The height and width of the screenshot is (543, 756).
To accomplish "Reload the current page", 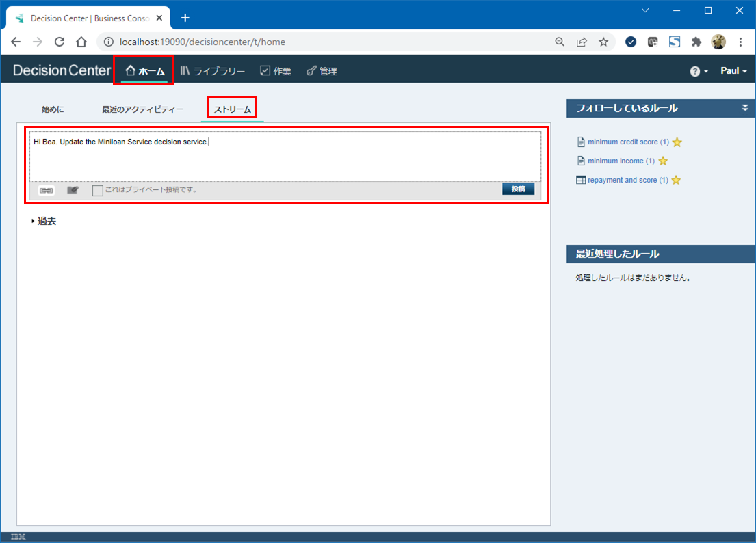I will pyautogui.click(x=60, y=42).
